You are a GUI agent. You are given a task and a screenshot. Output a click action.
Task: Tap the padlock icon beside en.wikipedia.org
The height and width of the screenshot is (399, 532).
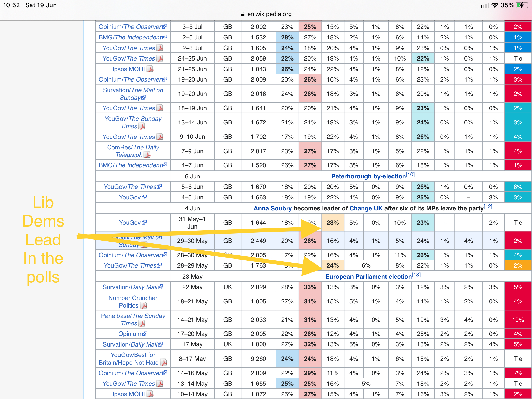243,14
